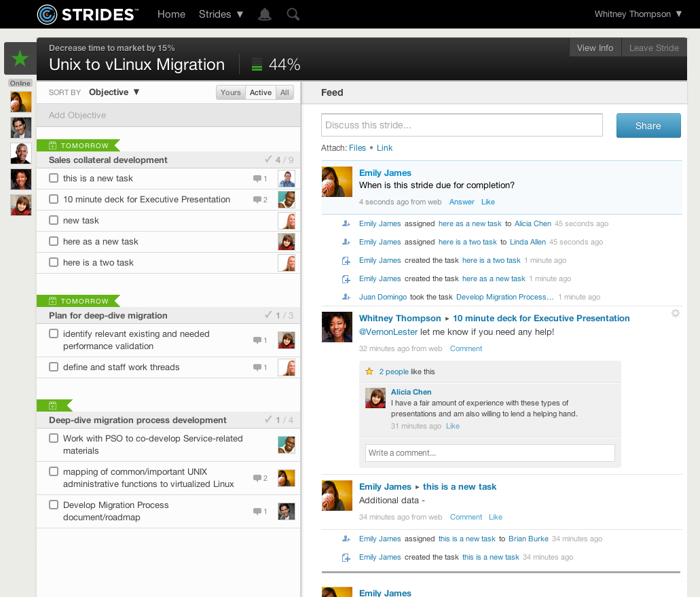Click the progress bars icon beside 44%

click(x=257, y=65)
